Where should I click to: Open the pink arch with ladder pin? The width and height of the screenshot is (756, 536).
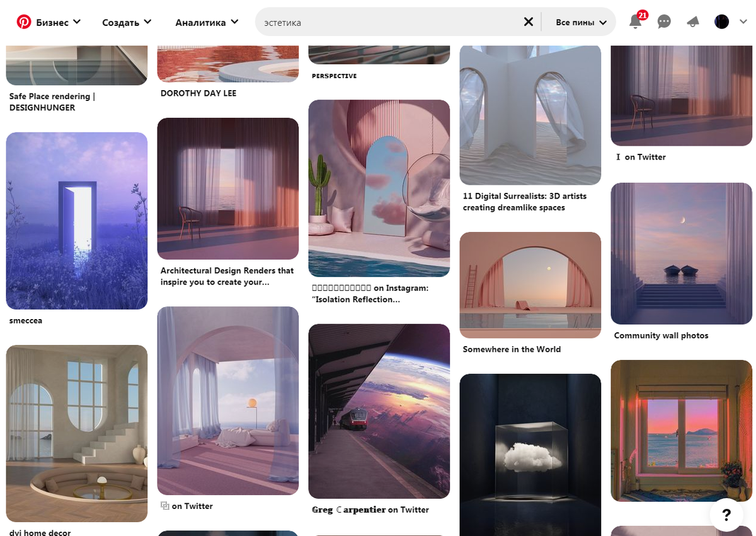pos(530,285)
